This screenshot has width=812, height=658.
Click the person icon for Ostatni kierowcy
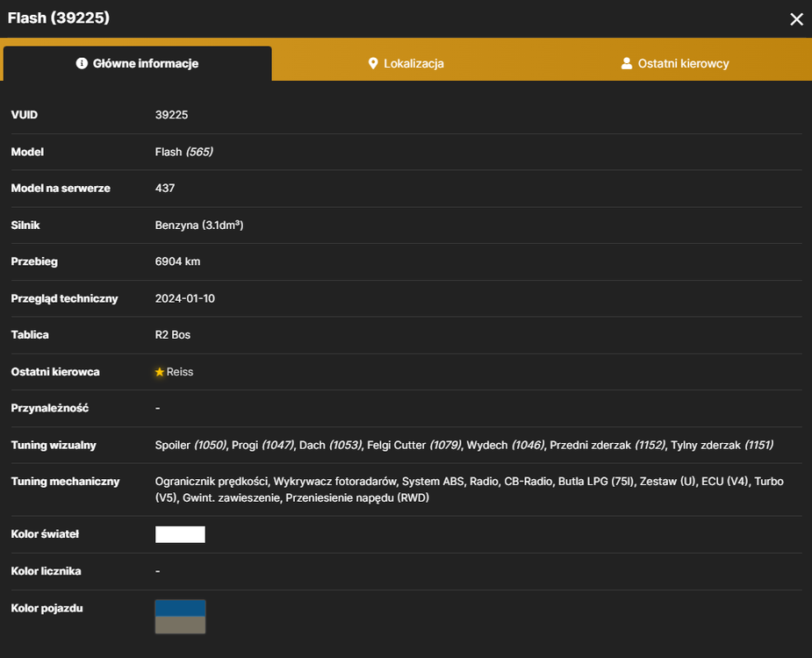(x=626, y=63)
